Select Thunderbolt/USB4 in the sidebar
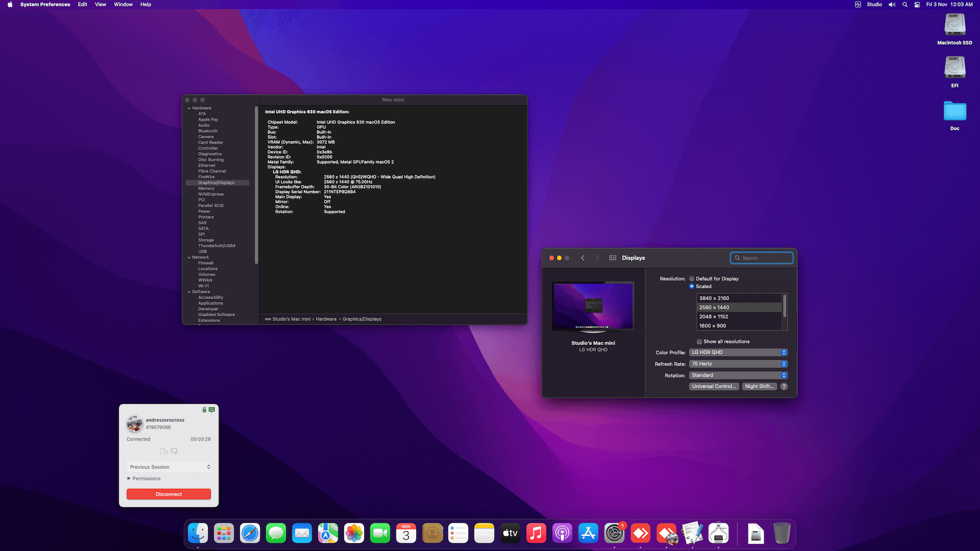Image resolution: width=980 pixels, height=551 pixels. click(217, 246)
